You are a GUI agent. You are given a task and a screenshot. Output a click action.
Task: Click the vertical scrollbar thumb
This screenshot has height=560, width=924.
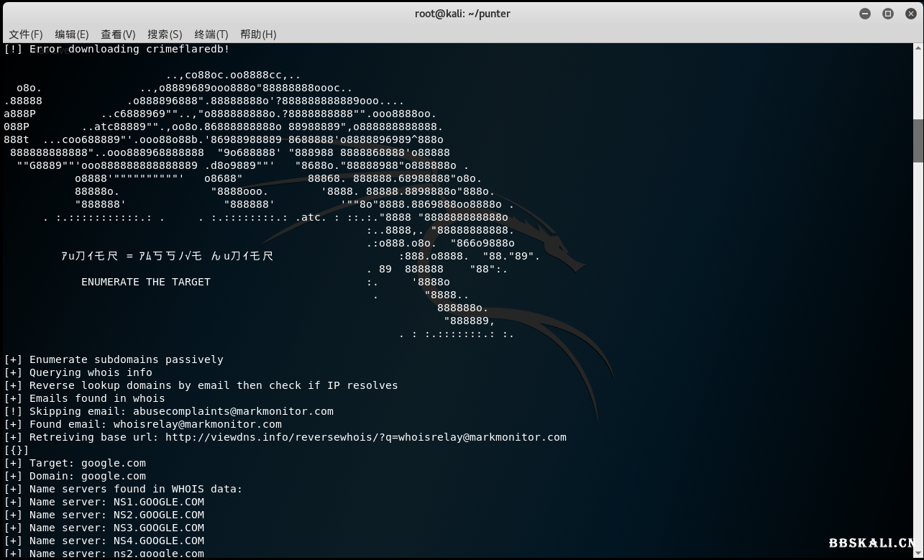pos(918,141)
